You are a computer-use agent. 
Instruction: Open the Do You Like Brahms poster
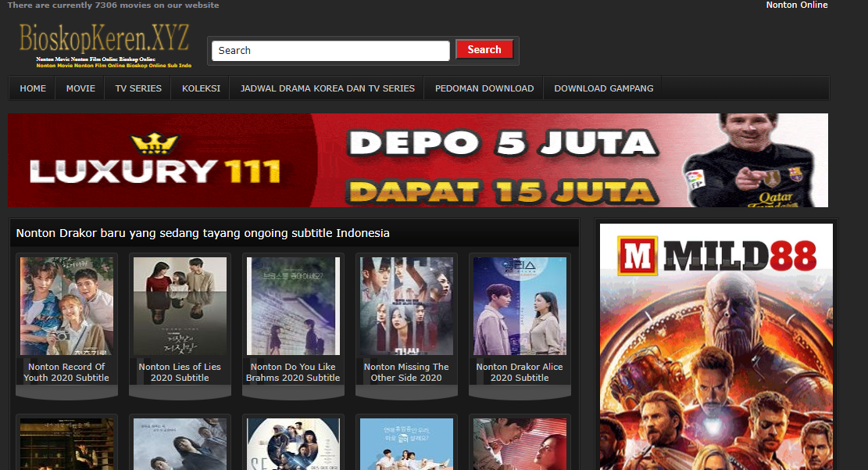[294, 306]
